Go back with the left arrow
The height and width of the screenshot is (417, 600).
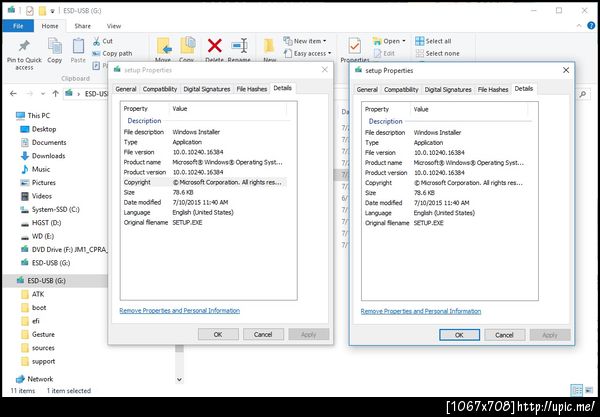coord(13,93)
